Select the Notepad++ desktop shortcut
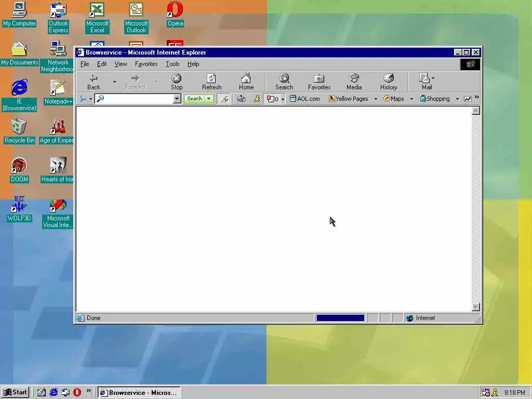 click(x=58, y=92)
